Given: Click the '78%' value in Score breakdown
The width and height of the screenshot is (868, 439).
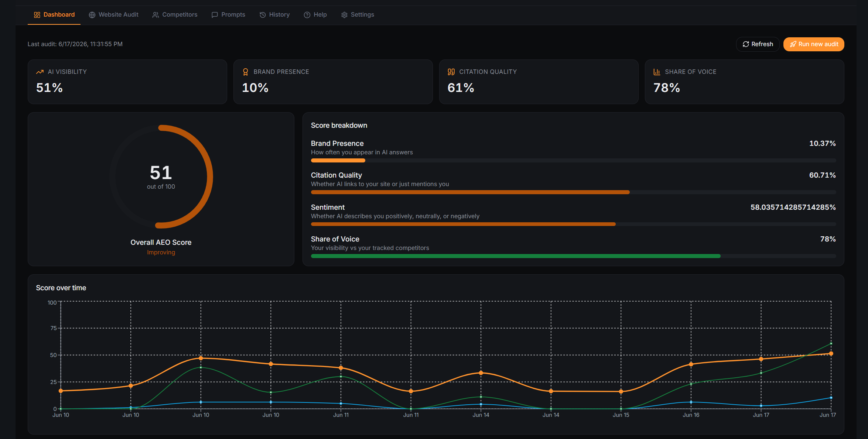Looking at the screenshot, I should (x=828, y=239).
